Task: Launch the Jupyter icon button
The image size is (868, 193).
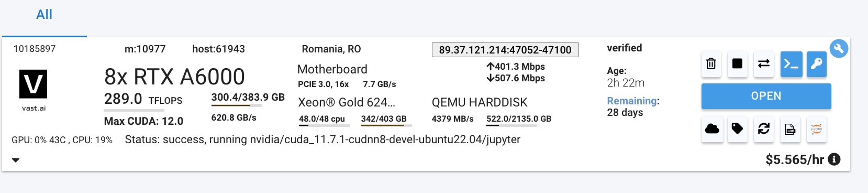Action: [817, 129]
